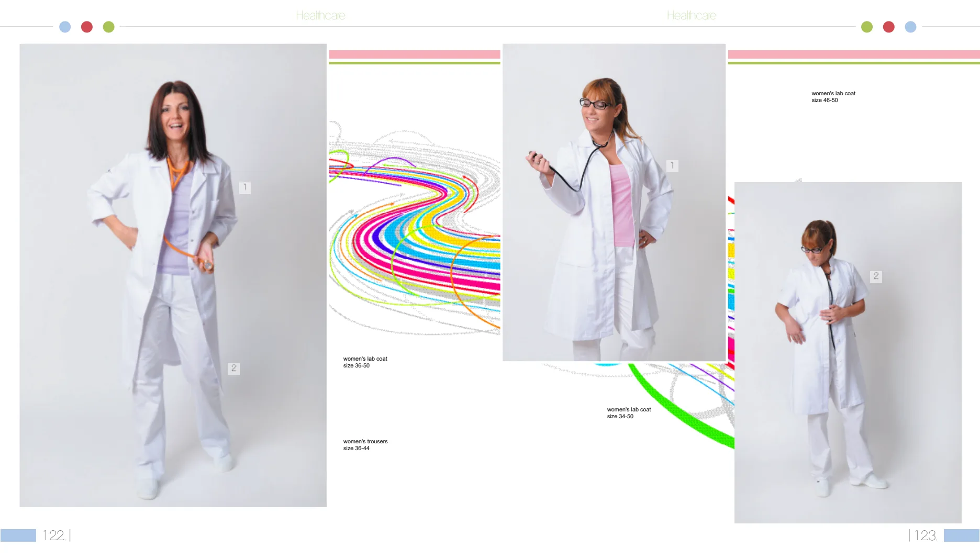
Task: Click the blue dot in the right header
Action: tap(911, 27)
